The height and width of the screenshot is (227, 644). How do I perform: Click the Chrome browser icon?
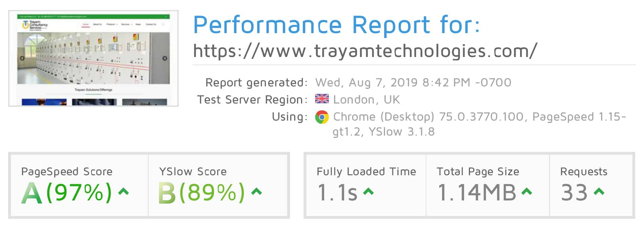click(322, 117)
